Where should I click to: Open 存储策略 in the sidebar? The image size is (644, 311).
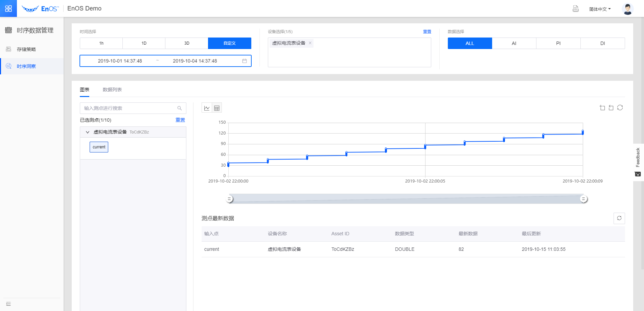click(x=26, y=49)
